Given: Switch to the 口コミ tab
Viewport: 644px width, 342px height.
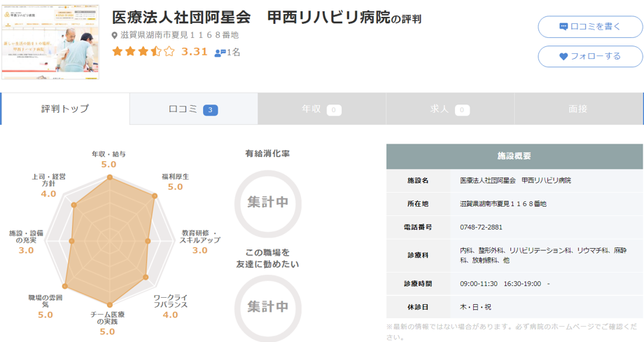Looking at the screenshot, I should [194, 109].
